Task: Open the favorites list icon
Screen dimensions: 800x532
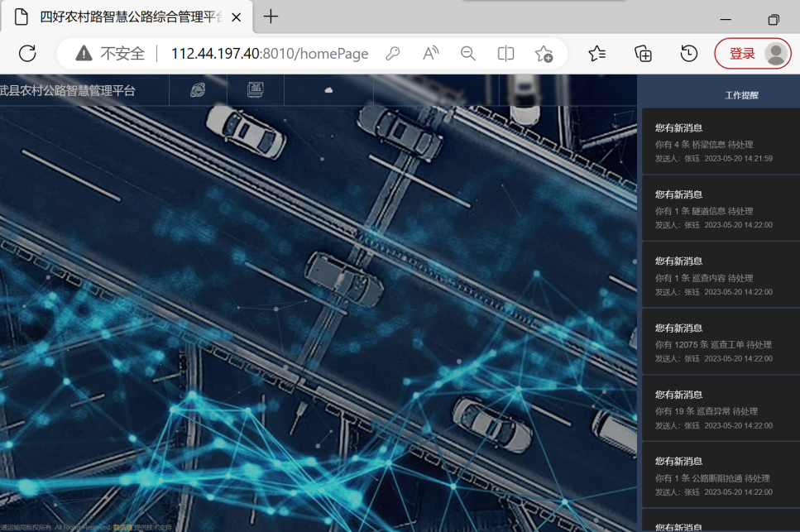Action: point(597,54)
